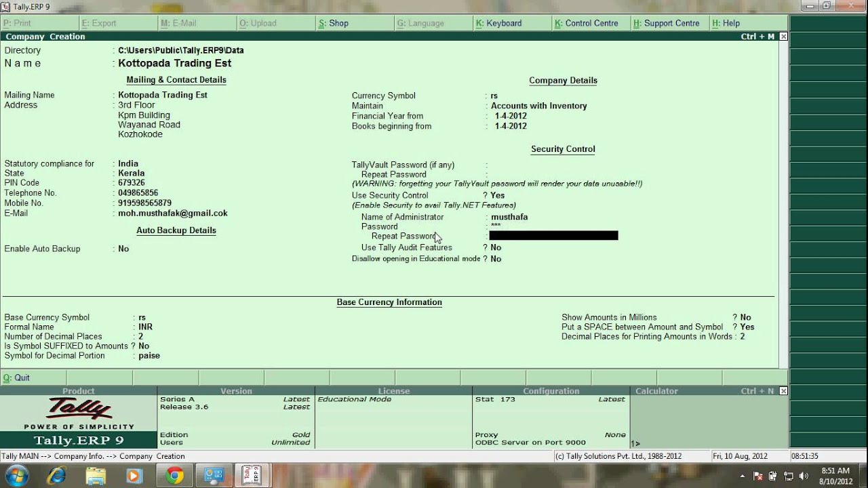The height and width of the screenshot is (488, 868).
Task: Click address line 'Kozhokode'
Action: [x=140, y=134]
